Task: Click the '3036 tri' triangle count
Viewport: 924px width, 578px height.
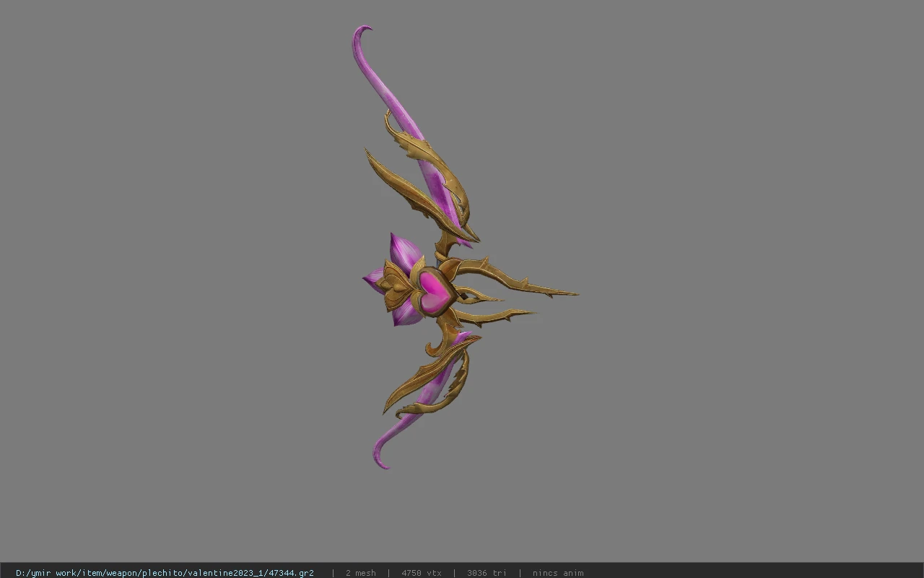Action: point(487,573)
